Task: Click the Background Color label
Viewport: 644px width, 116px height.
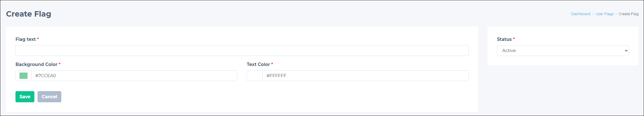Action: pos(36,64)
